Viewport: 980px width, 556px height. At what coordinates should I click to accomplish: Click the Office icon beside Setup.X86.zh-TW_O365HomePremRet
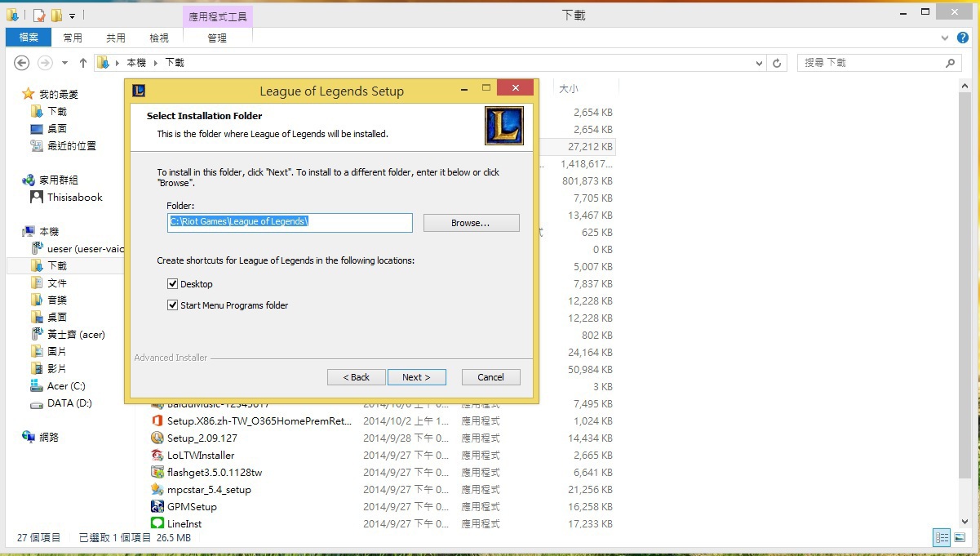coord(157,421)
